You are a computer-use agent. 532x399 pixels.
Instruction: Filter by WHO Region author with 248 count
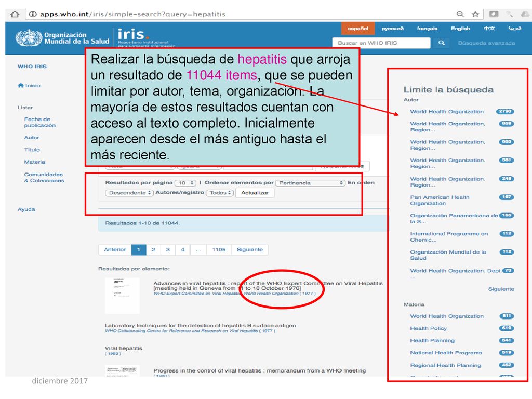[x=447, y=182]
